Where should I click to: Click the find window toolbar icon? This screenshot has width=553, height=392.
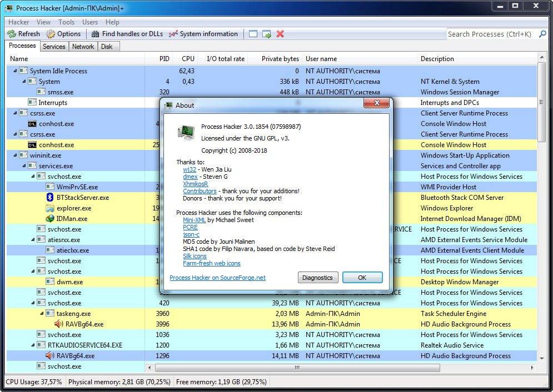pos(253,34)
